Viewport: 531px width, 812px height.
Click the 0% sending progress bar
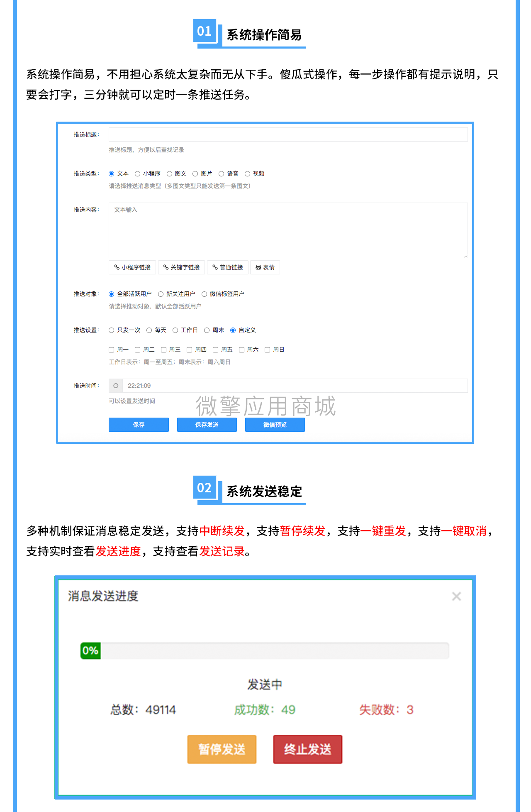click(x=265, y=651)
